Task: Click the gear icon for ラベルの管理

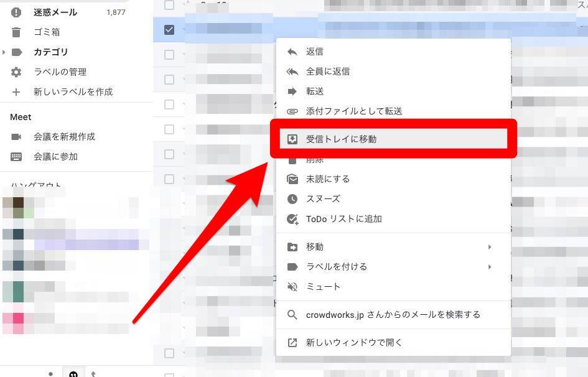Action: 16,72
